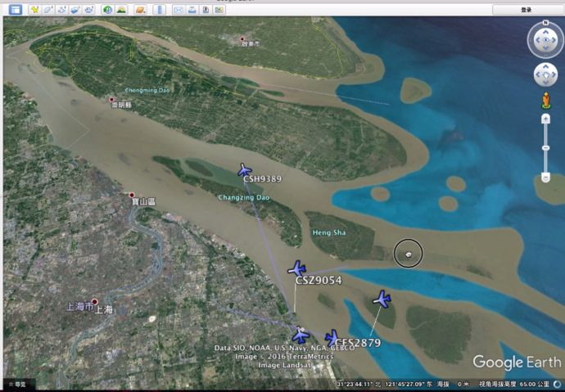Click the Email icon in toolbar

[x=179, y=10]
